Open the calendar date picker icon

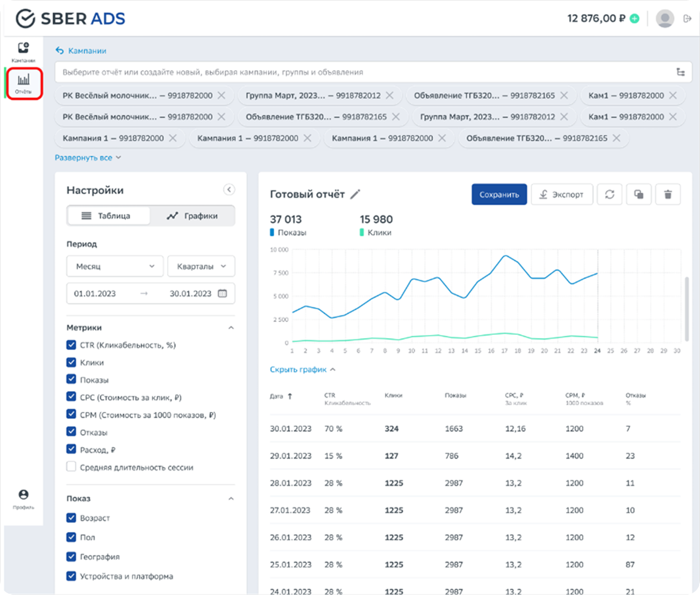pos(222,293)
